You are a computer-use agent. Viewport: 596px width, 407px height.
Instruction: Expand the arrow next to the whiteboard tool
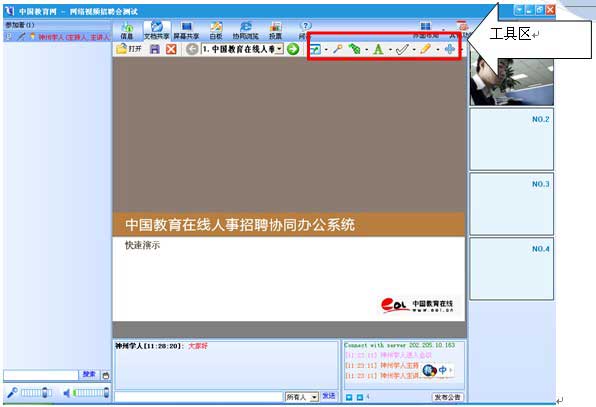327,49
